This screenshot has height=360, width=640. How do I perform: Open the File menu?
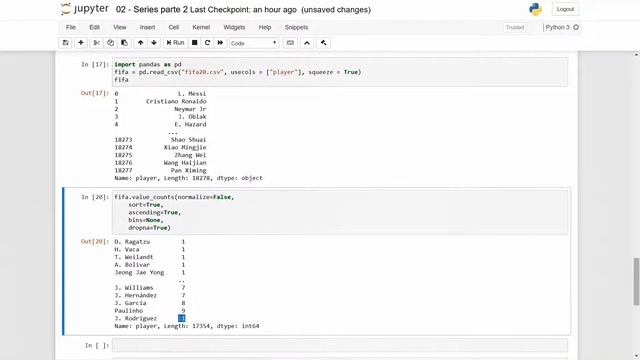71,27
